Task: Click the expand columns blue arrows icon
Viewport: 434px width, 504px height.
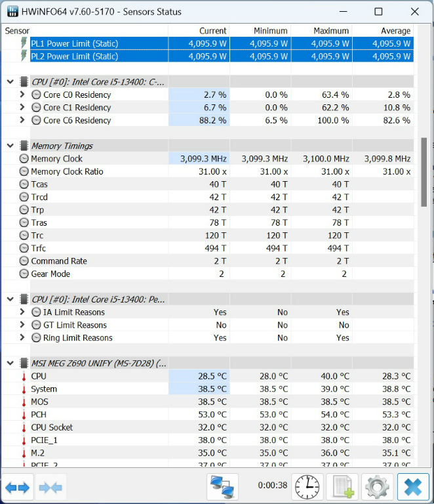Action: 17,488
